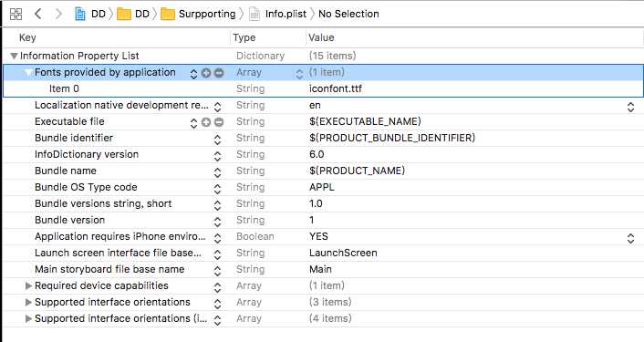Screen dimensions: 644x342
Task: Open the Supporting folder in breadcrumb
Action: pos(198,14)
